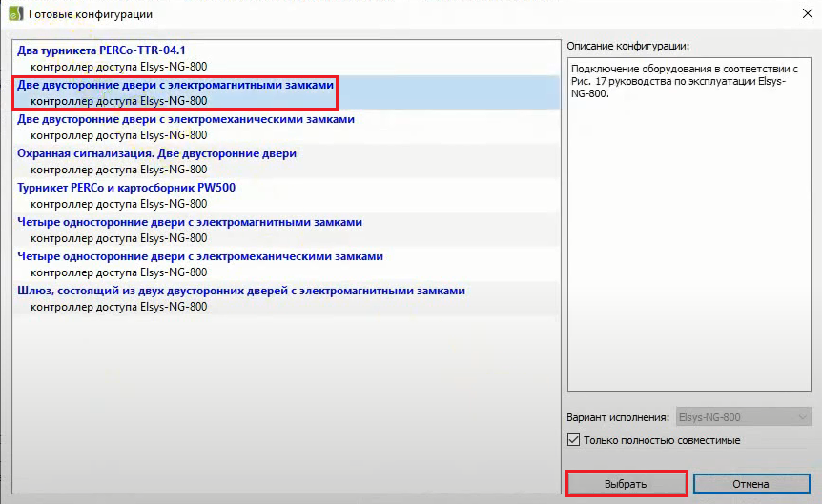Select Охранная сигнализация. Две двусторонние двери

[286, 161]
